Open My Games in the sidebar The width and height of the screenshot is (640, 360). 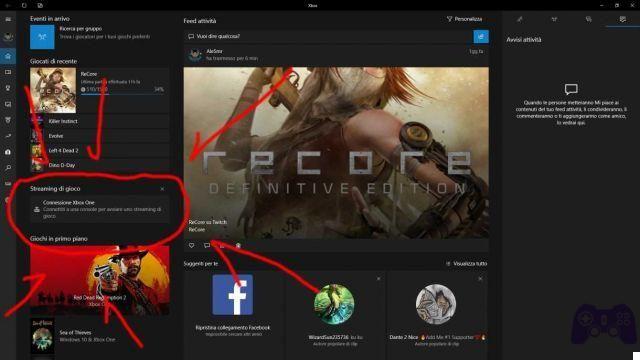coord(8,72)
